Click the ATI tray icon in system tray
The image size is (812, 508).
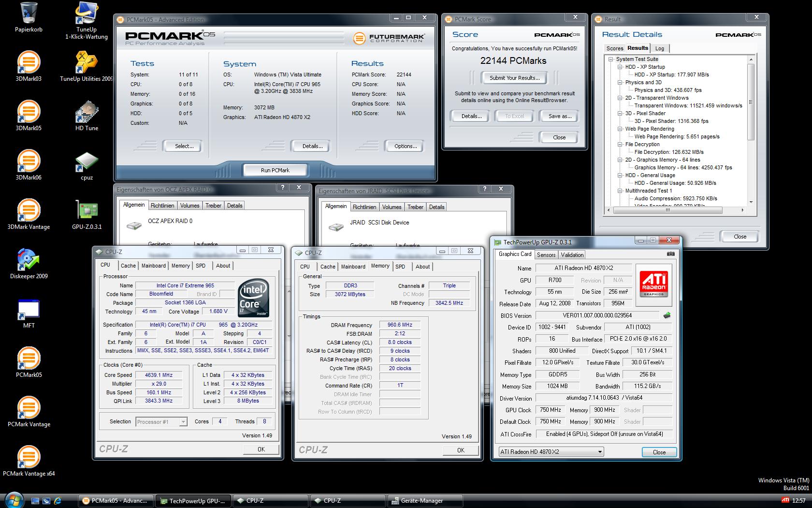click(x=785, y=500)
